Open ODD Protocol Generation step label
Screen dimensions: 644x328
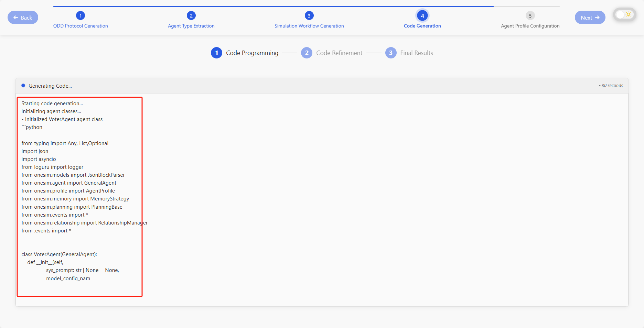click(x=80, y=26)
